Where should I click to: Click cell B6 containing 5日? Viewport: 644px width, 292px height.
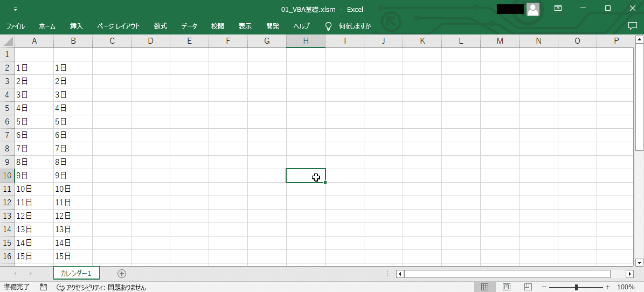tap(73, 122)
